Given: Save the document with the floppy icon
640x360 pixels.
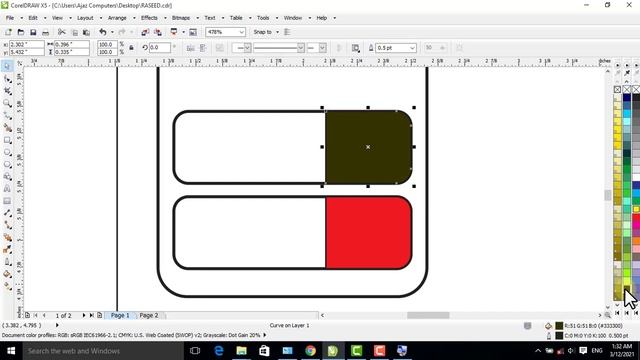Looking at the screenshot, I should click(x=33, y=32).
